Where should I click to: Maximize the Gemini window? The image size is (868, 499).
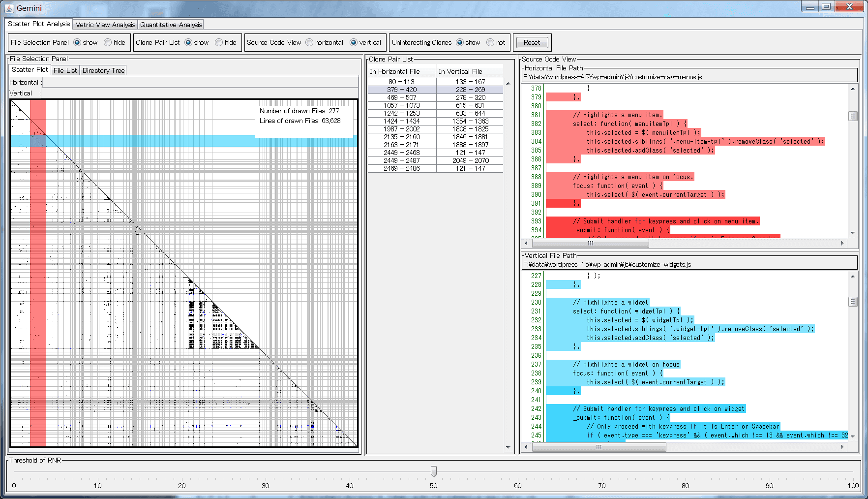(826, 6)
